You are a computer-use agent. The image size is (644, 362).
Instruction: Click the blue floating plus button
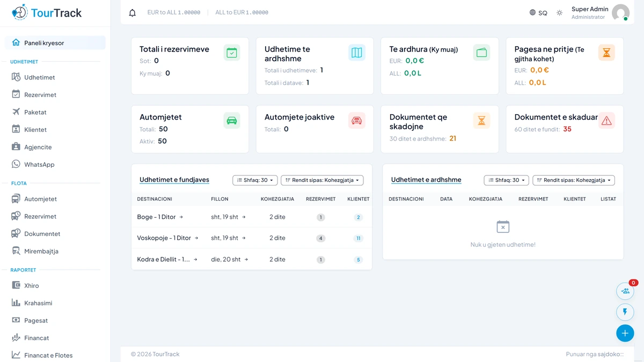tap(625, 333)
